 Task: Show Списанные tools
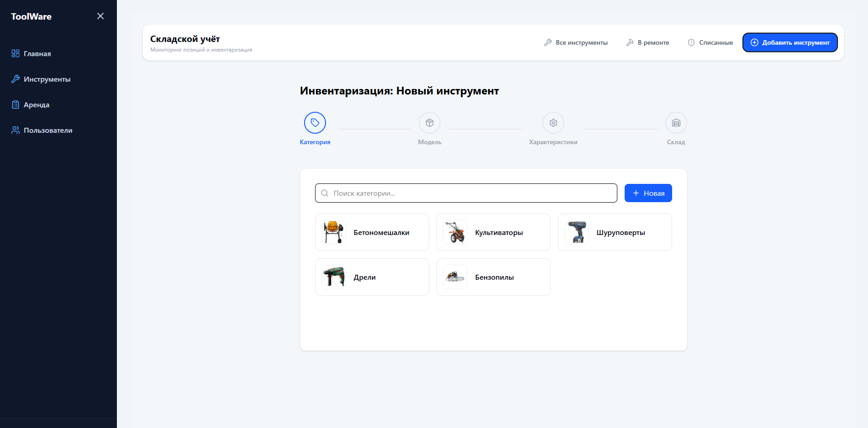[x=710, y=42]
